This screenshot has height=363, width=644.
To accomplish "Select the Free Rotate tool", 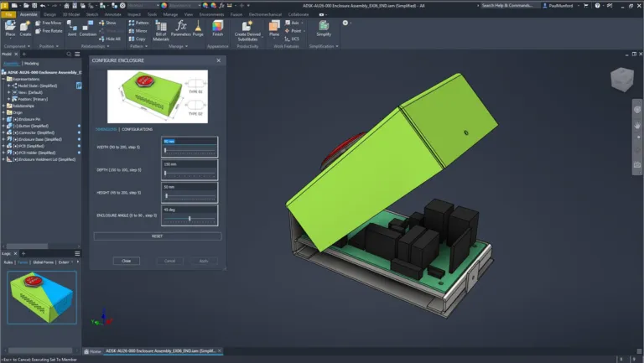I will 49,31.
